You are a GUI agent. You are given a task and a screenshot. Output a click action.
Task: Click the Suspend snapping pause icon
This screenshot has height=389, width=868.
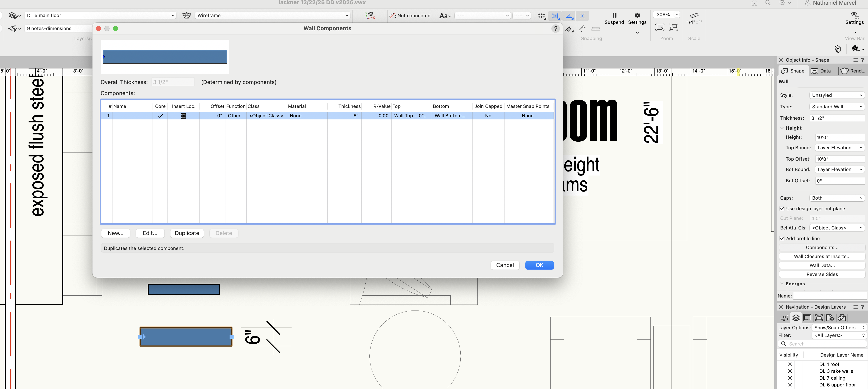point(614,16)
